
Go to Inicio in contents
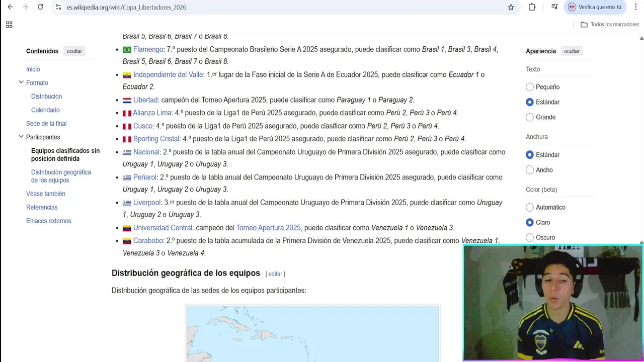tap(33, 69)
